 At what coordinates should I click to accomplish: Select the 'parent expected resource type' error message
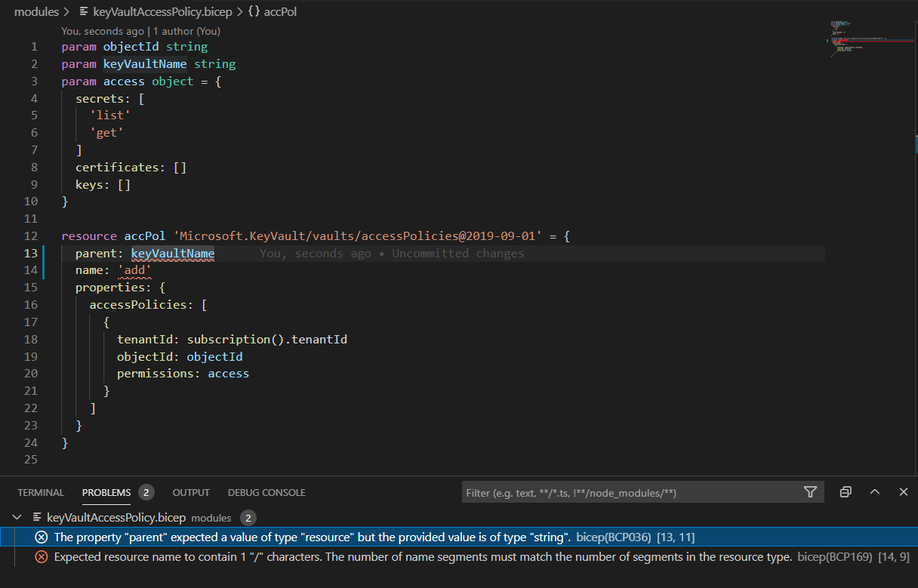click(312, 537)
